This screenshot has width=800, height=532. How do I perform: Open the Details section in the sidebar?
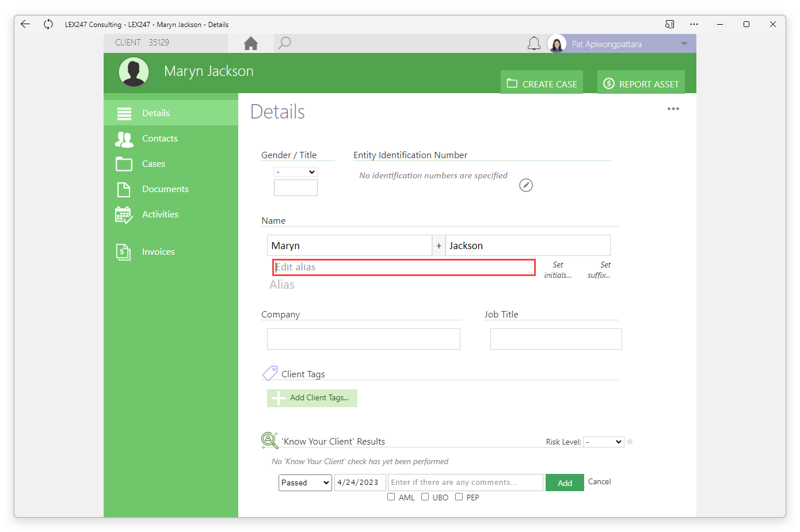point(171,113)
